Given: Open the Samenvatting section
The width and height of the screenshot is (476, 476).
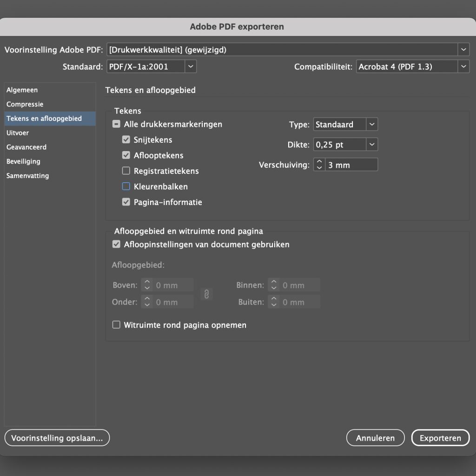Looking at the screenshot, I should click(x=28, y=175).
